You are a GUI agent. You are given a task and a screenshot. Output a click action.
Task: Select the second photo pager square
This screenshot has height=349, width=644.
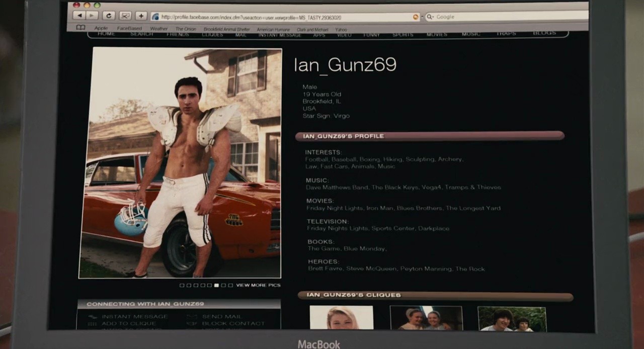coord(189,286)
